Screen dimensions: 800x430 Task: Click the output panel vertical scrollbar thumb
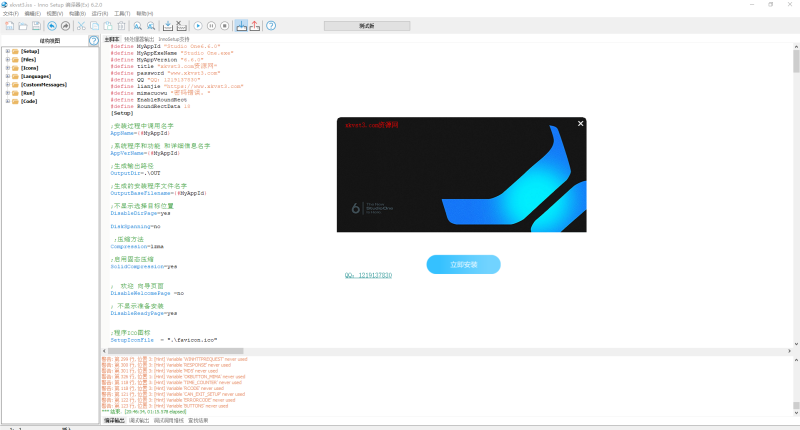coord(796,406)
